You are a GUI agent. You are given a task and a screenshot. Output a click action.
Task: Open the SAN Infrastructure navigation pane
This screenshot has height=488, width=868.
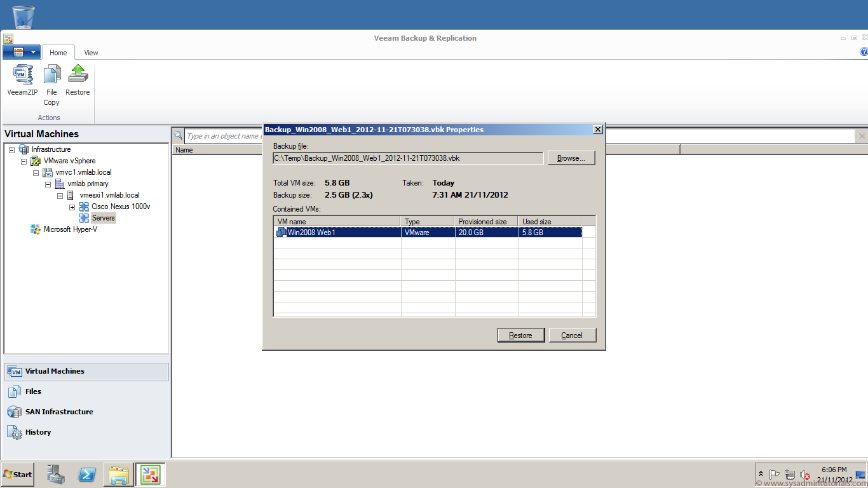pos(86,412)
